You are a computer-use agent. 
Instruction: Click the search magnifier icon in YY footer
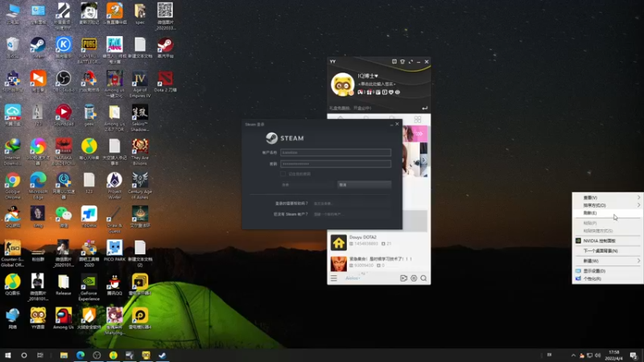tap(423, 278)
